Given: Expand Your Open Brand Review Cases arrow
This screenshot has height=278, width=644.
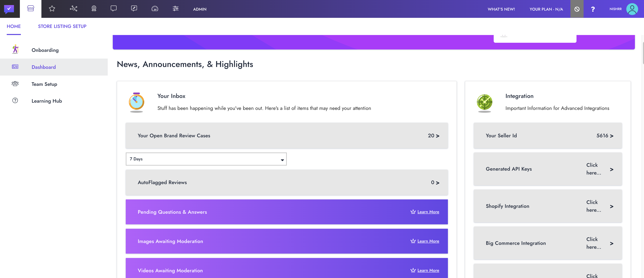Looking at the screenshot, I should 437,136.
